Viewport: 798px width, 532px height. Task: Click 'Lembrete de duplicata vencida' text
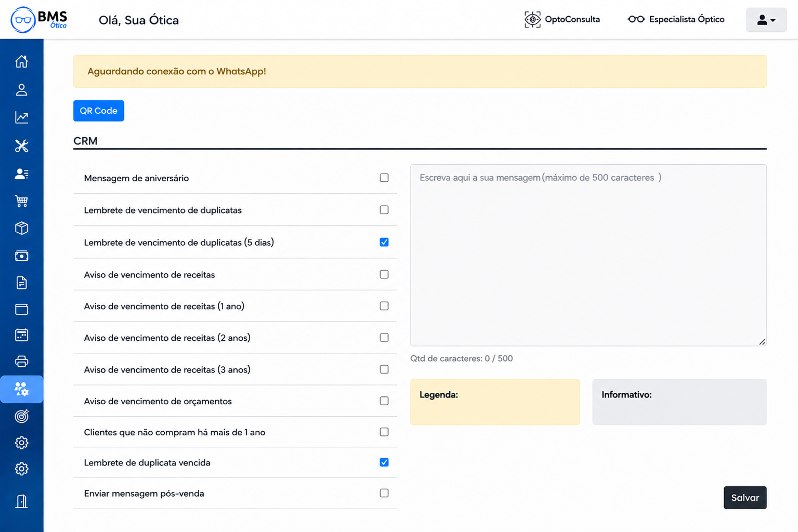(147, 463)
